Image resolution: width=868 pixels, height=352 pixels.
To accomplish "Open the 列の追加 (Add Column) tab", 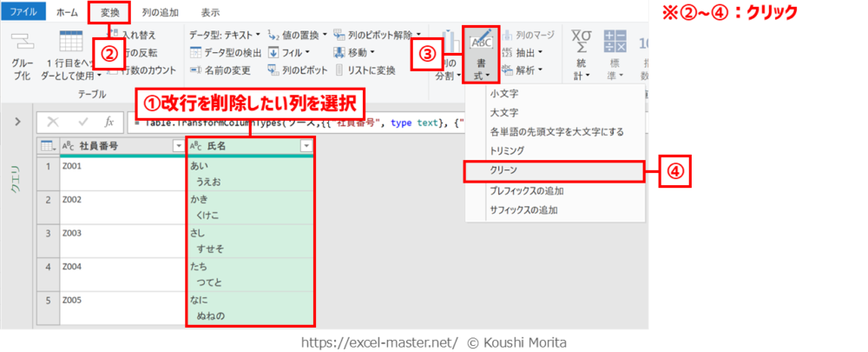I will [x=161, y=12].
